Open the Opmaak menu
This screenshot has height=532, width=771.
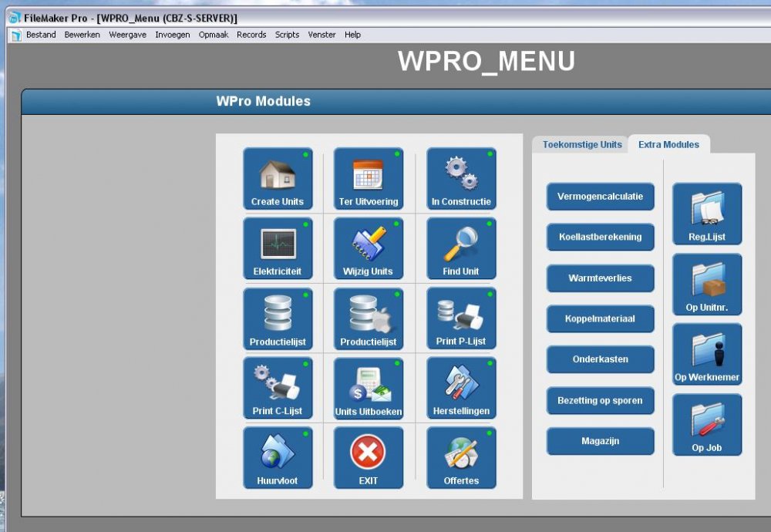[x=214, y=35]
